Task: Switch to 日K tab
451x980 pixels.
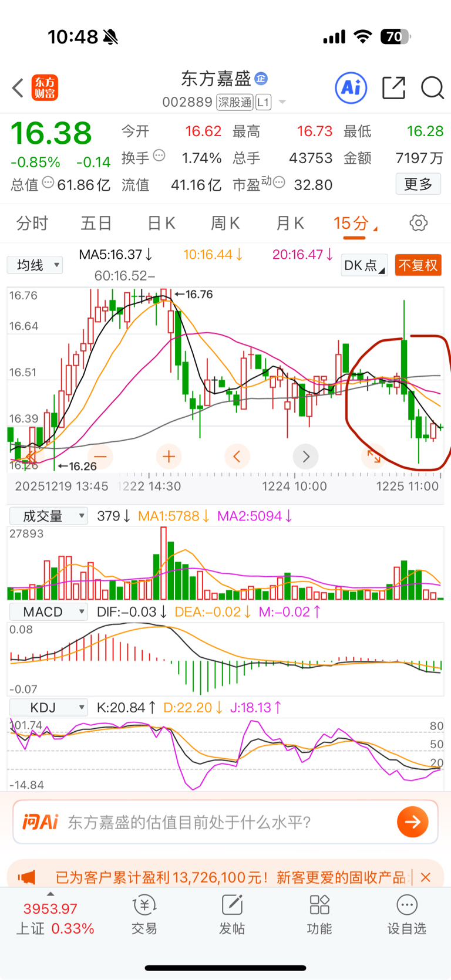Action: (x=161, y=223)
